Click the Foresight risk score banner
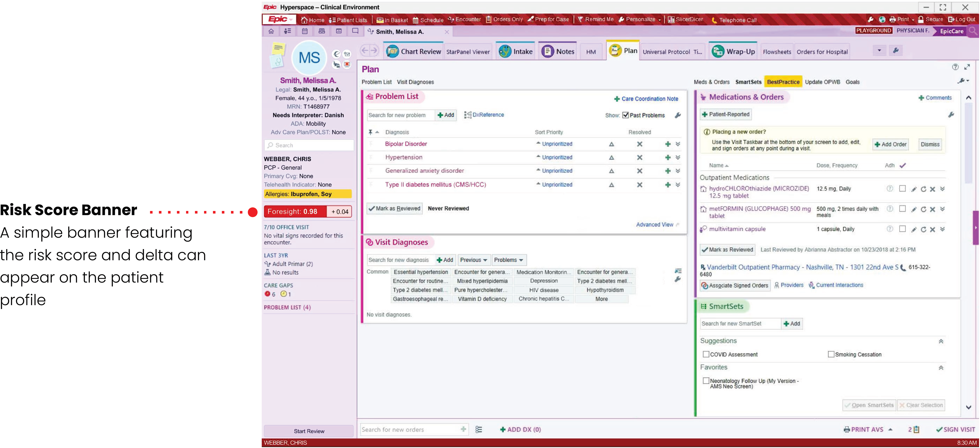 click(x=307, y=212)
